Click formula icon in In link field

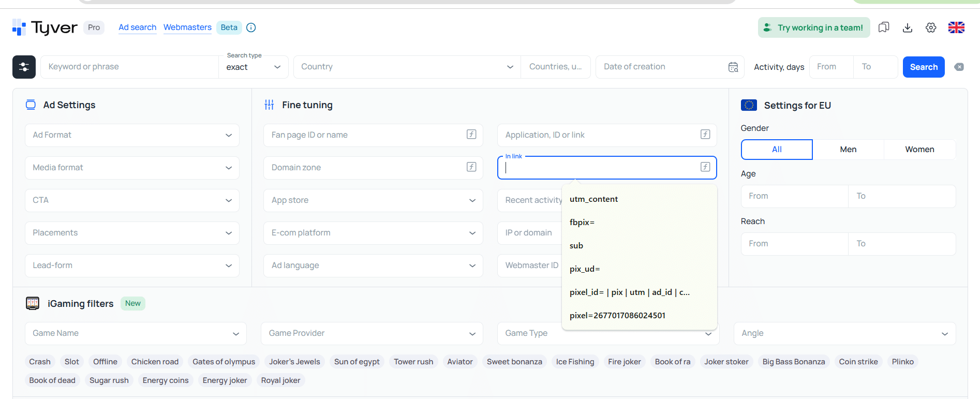[705, 167]
